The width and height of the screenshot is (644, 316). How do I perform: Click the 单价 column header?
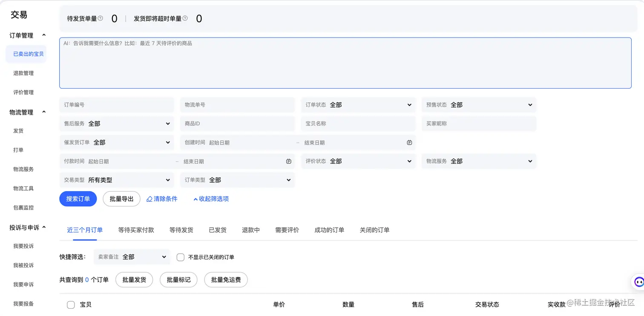(x=279, y=304)
